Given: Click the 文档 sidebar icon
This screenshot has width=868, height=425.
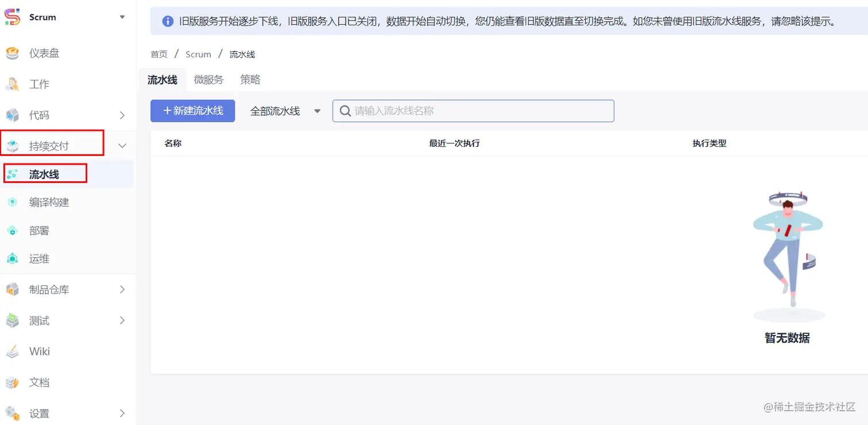Looking at the screenshot, I should pyautogui.click(x=12, y=383).
